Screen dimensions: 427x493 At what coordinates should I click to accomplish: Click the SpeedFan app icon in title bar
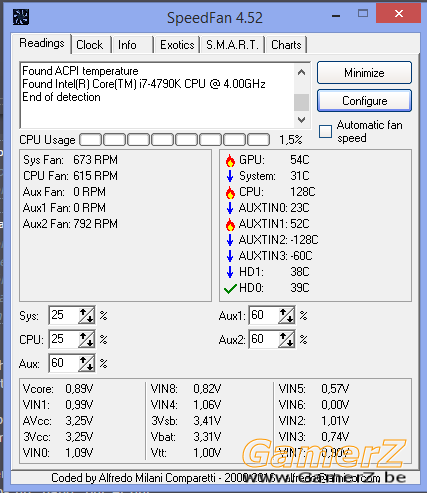[21, 17]
